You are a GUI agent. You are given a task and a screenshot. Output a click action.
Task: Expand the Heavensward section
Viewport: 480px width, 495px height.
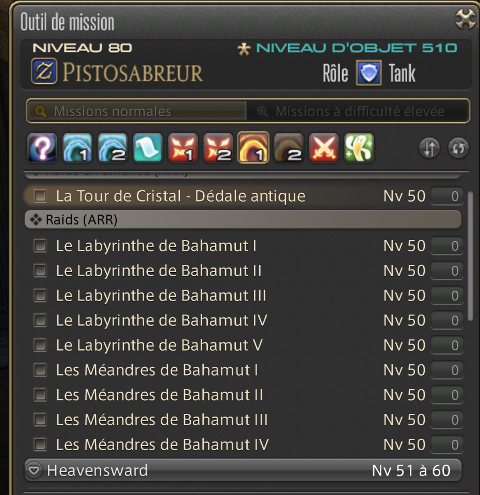[243, 470]
